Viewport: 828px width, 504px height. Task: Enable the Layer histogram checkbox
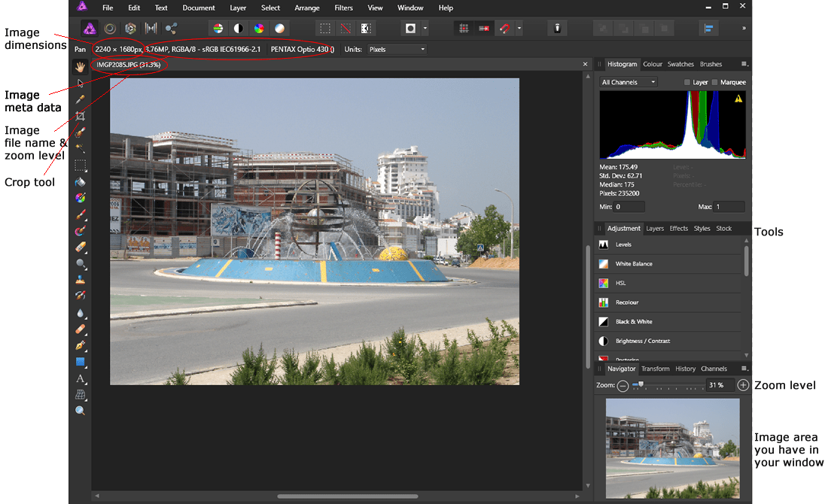coord(687,82)
